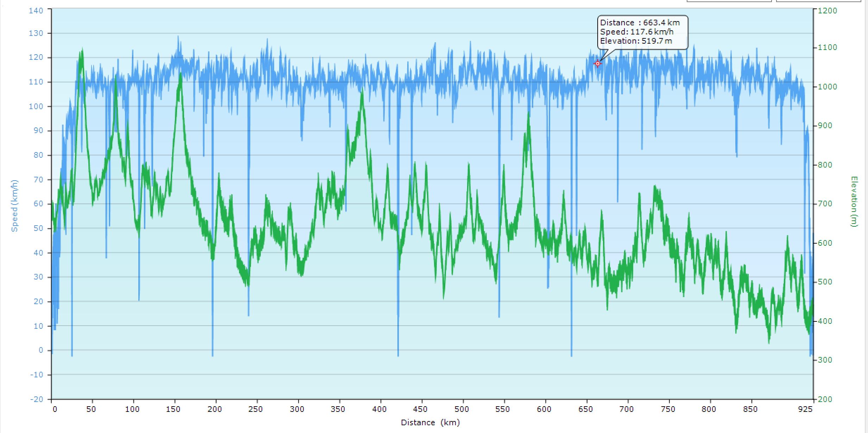868x433 pixels.
Task: Click the green Elevation (m) axis title
Action: (854, 201)
